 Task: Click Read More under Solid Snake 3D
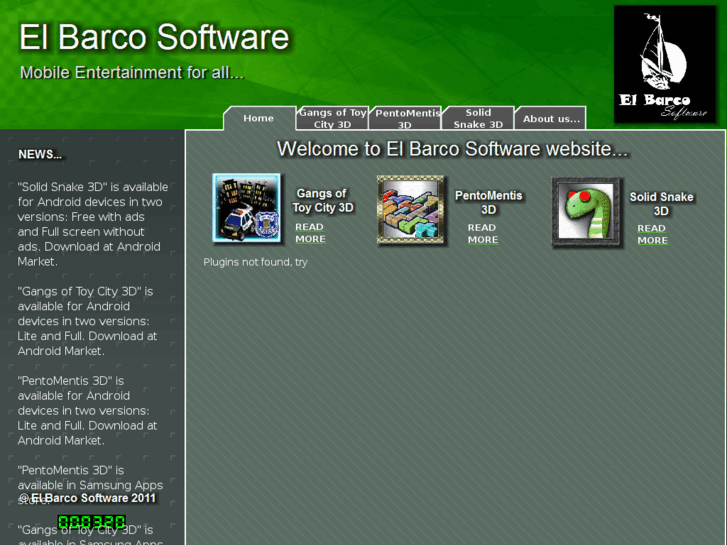652,234
